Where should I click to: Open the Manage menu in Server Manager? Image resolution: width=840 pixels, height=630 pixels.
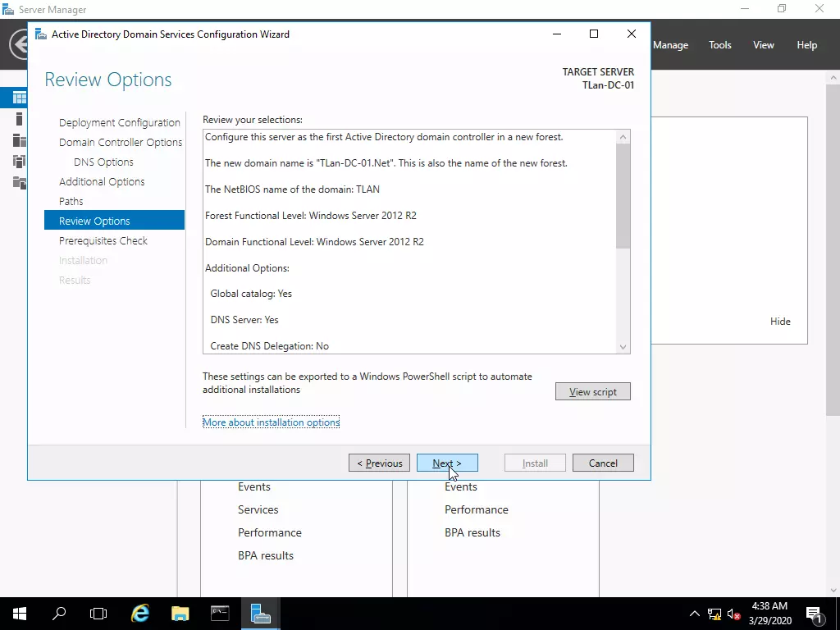670,45
